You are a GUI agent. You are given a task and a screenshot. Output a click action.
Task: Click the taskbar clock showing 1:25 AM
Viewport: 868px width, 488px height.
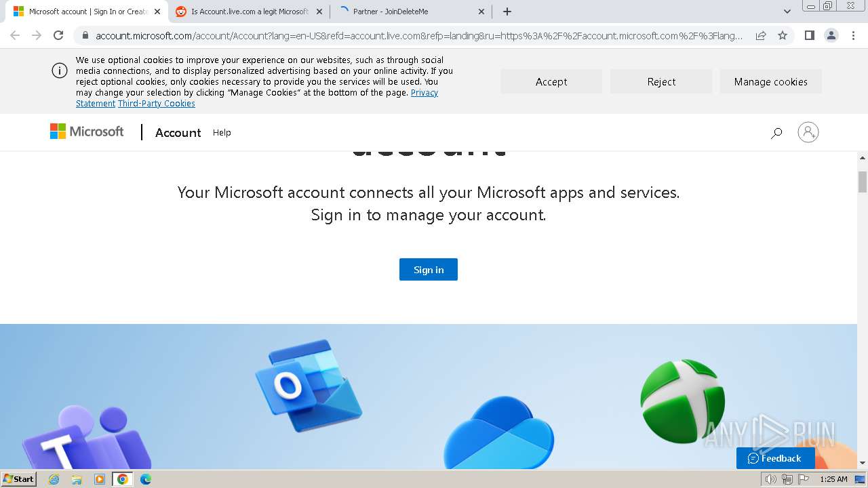pos(833,479)
